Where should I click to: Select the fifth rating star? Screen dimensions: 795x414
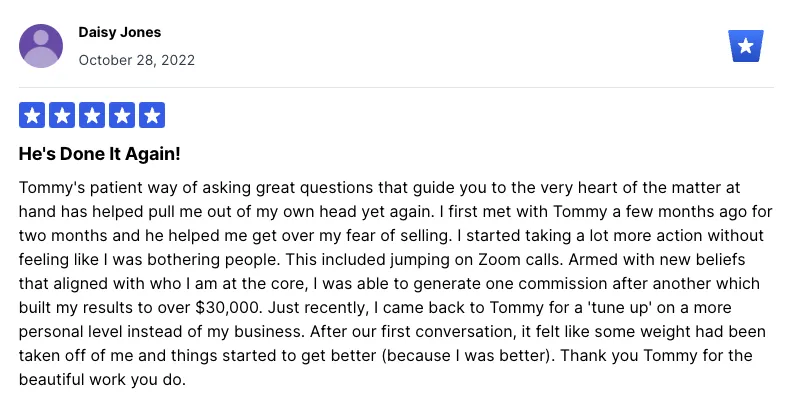pos(152,115)
